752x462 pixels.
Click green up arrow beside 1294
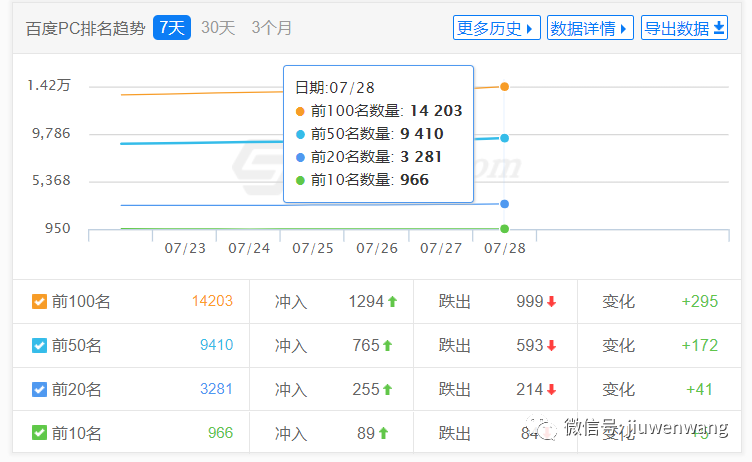(x=393, y=301)
